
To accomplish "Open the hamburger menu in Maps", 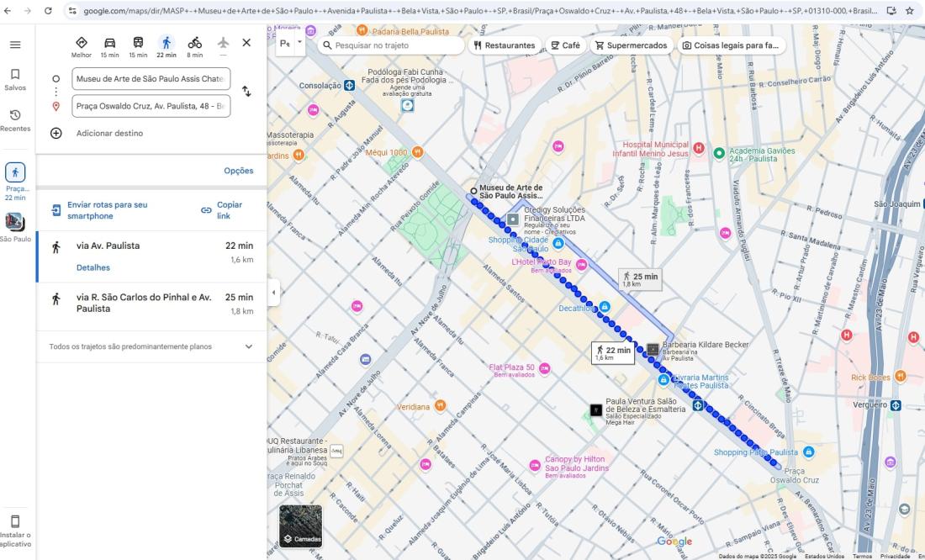I will point(15,45).
